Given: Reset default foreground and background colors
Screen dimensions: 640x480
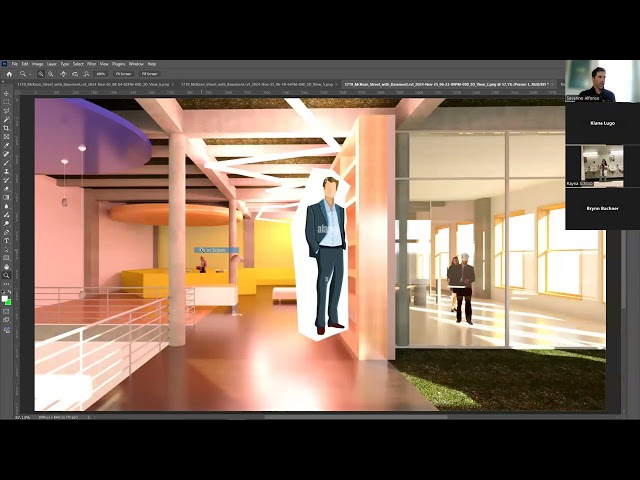Looking at the screenshot, I should [4, 293].
